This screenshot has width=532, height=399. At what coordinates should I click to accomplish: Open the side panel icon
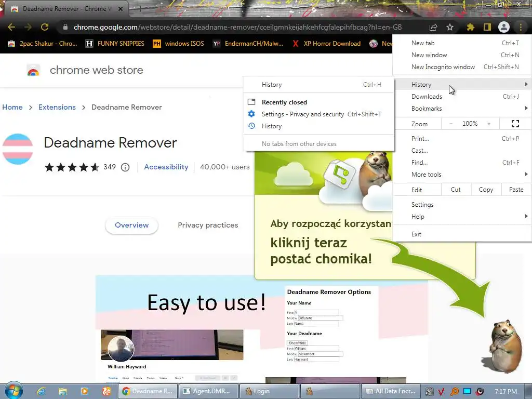coord(487,27)
